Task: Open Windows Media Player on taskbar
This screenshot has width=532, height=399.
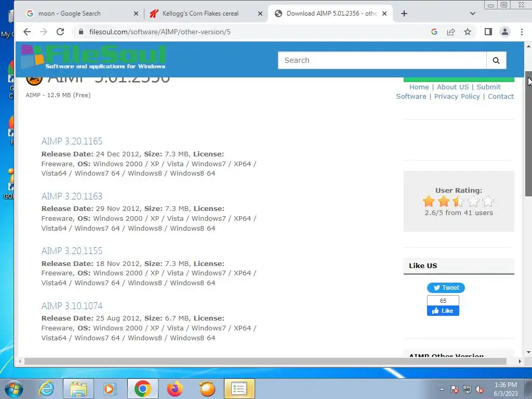Action: click(110, 389)
